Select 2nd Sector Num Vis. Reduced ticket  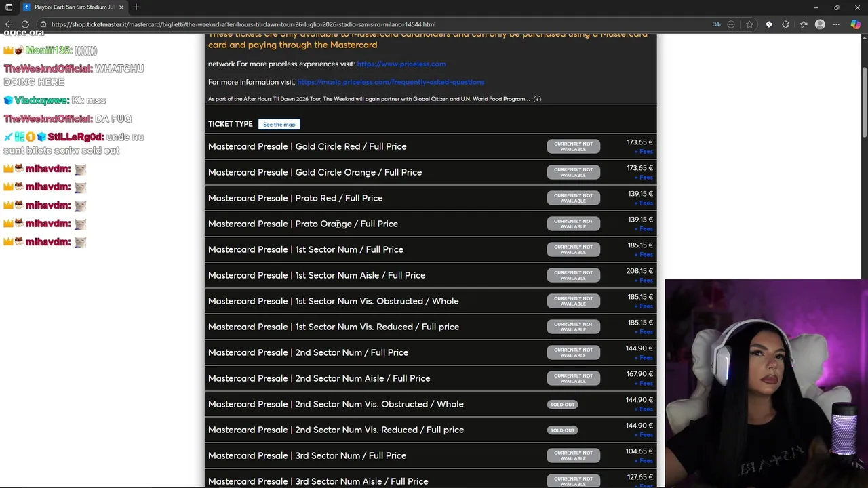tap(336, 430)
